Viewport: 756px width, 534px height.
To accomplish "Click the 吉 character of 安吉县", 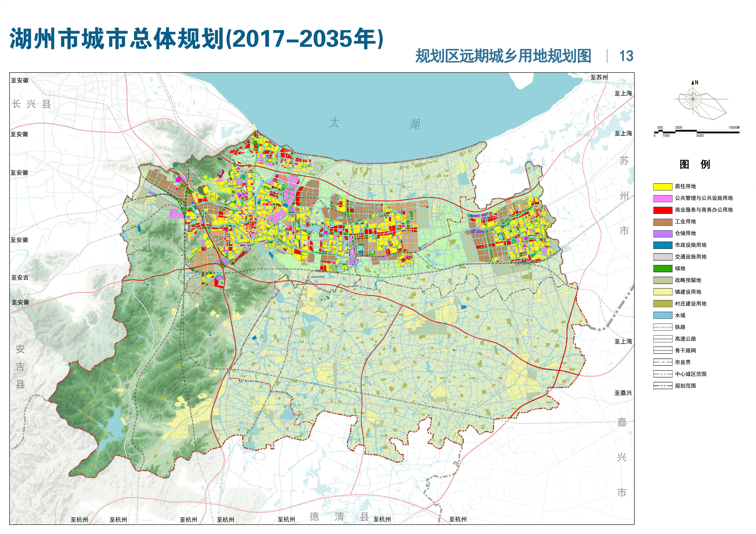I will [20, 367].
